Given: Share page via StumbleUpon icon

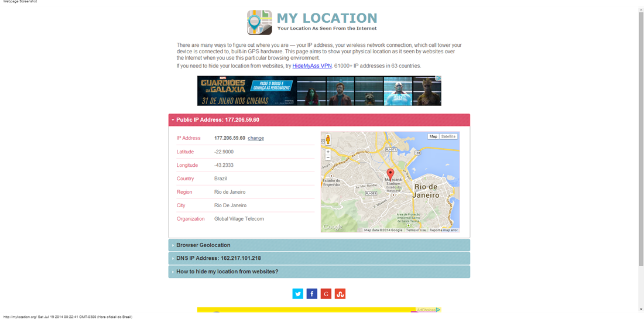Looking at the screenshot, I should point(340,294).
